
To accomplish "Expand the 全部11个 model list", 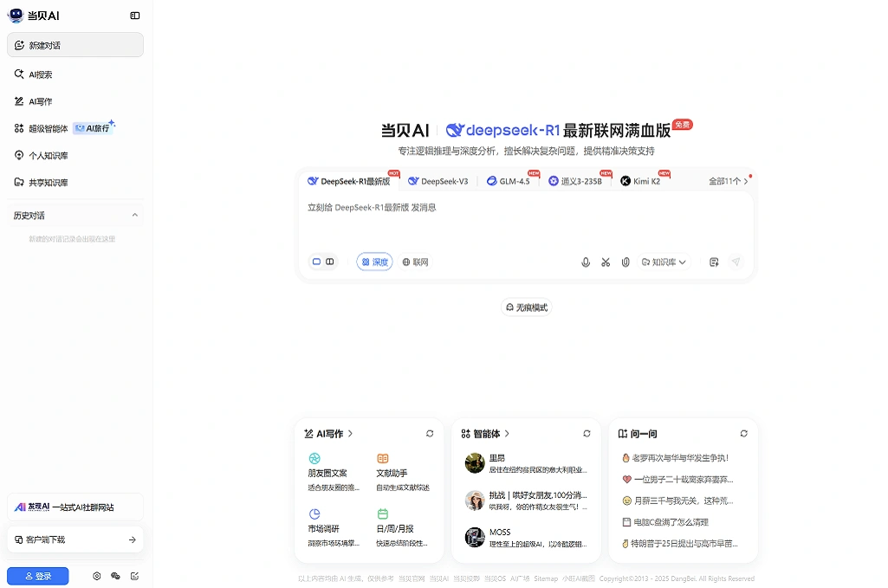I will click(x=728, y=182).
